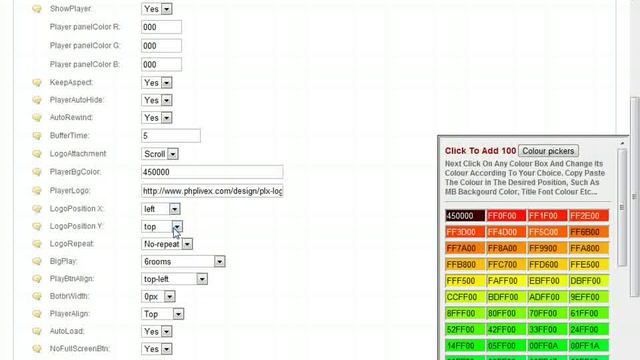This screenshot has height=360, width=640.
Task: Select the FF3D00 colour box
Action: [x=465, y=232]
